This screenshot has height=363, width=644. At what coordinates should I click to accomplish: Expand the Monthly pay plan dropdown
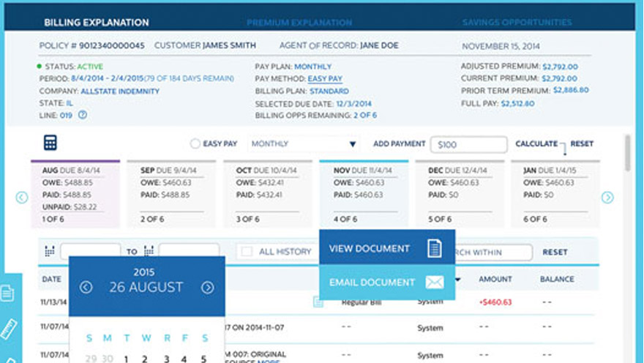point(304,144)
